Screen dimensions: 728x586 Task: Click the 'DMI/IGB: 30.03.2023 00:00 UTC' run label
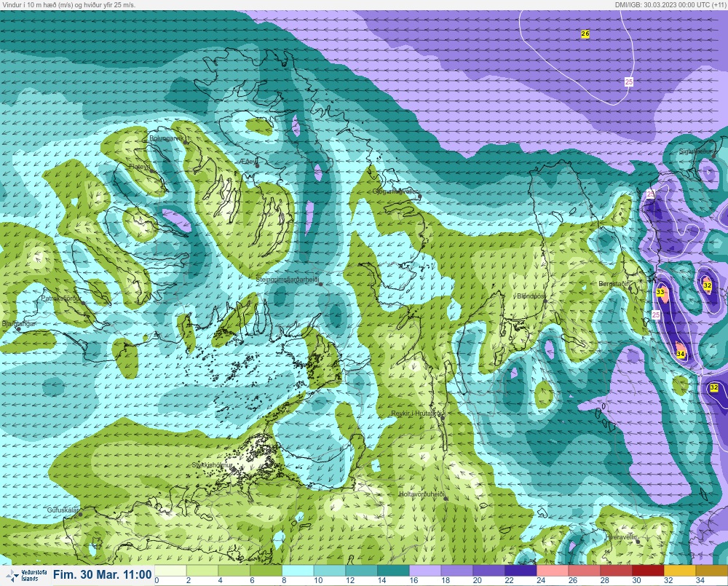pyautogui.click(x=670, y=4)
